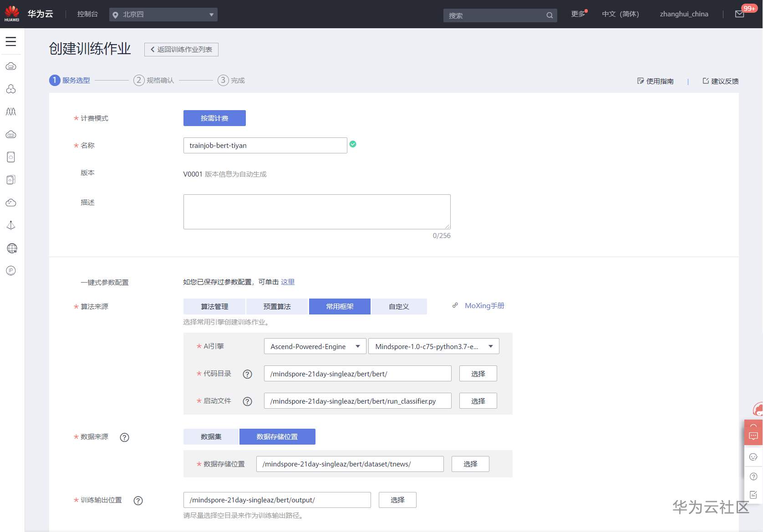Viewport: 763px width, 532px height.
Task: Open the hamburger navigation menu
Action: pyautogui.click(x=11, y=41)
